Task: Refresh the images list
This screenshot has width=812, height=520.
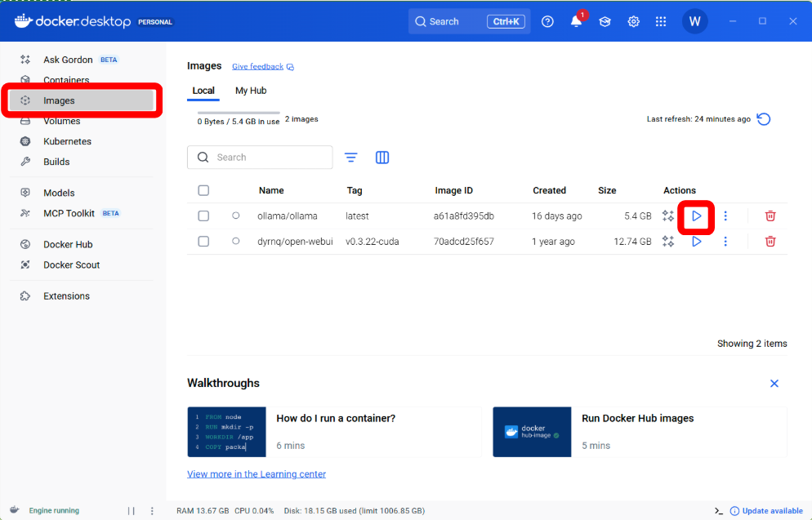Action: [763, 119]
